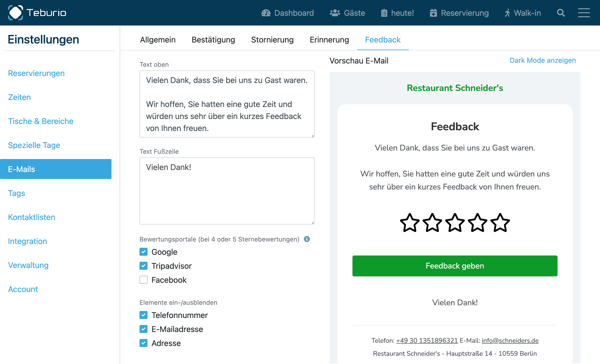
Task: Show the email preview in Dark Mode
Action: 542,60
